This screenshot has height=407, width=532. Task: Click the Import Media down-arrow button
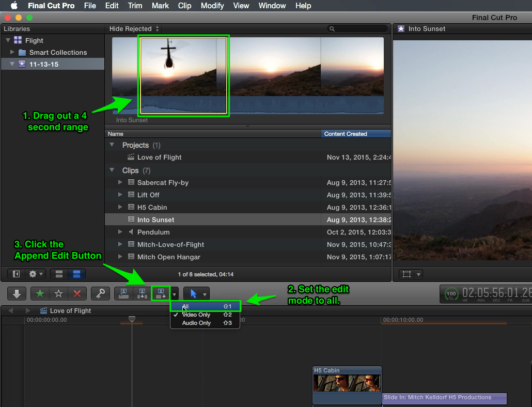point(17,294)
